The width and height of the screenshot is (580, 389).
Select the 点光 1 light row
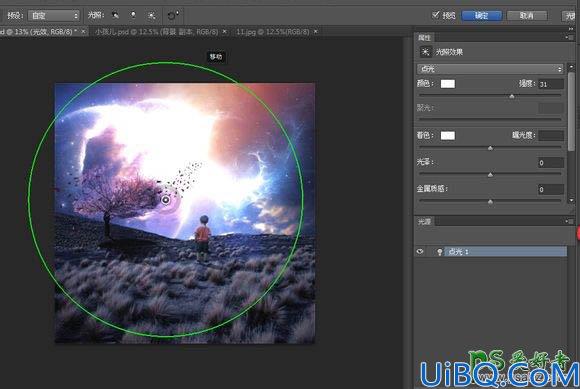click(x=490, y=252)
